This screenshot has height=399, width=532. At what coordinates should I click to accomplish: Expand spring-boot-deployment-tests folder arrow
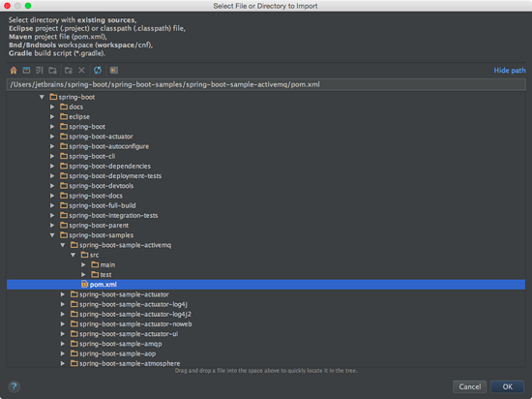coord(52,176)
